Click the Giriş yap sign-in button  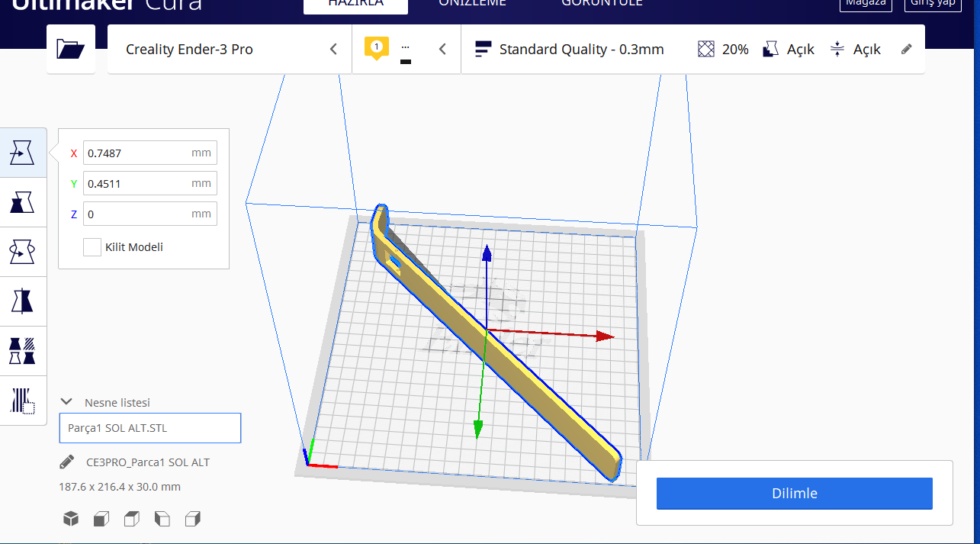(933, 3)
